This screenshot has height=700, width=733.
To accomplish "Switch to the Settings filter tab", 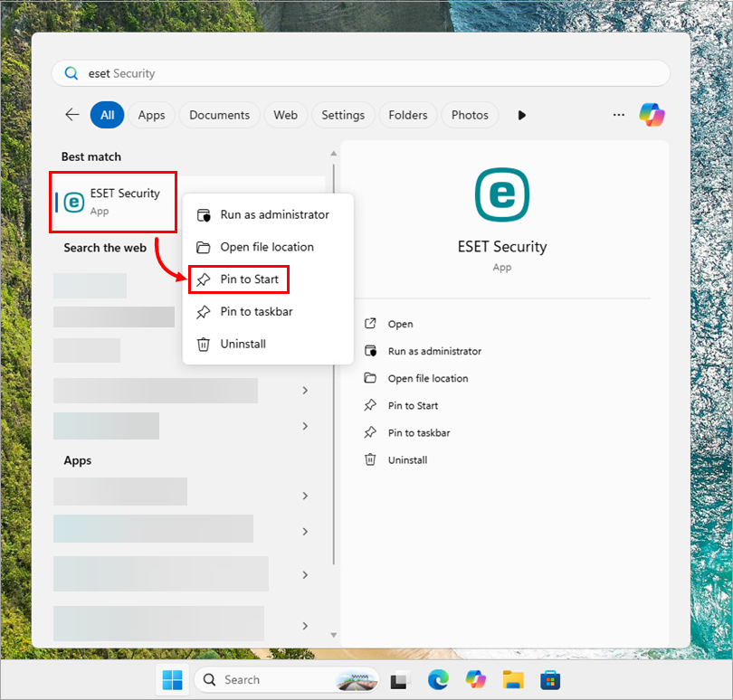I will 343,115.
